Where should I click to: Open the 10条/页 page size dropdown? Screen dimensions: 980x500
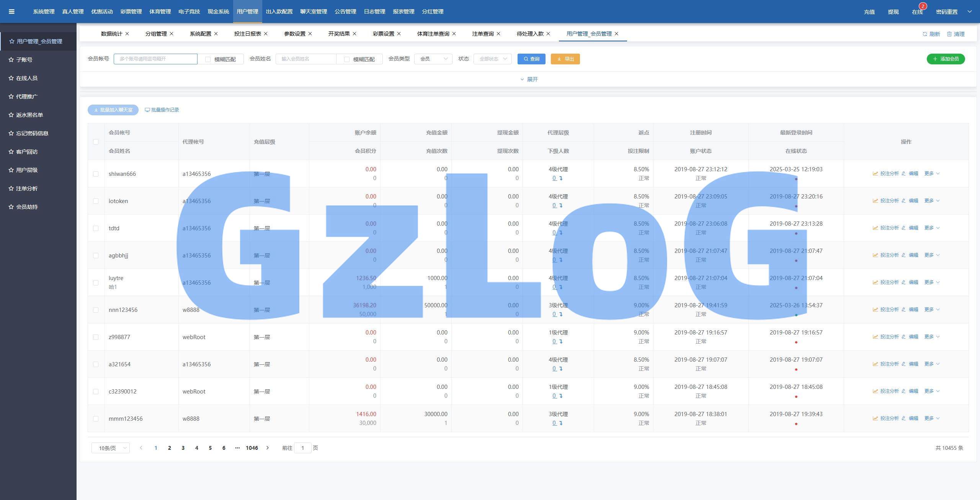(110, 448)
